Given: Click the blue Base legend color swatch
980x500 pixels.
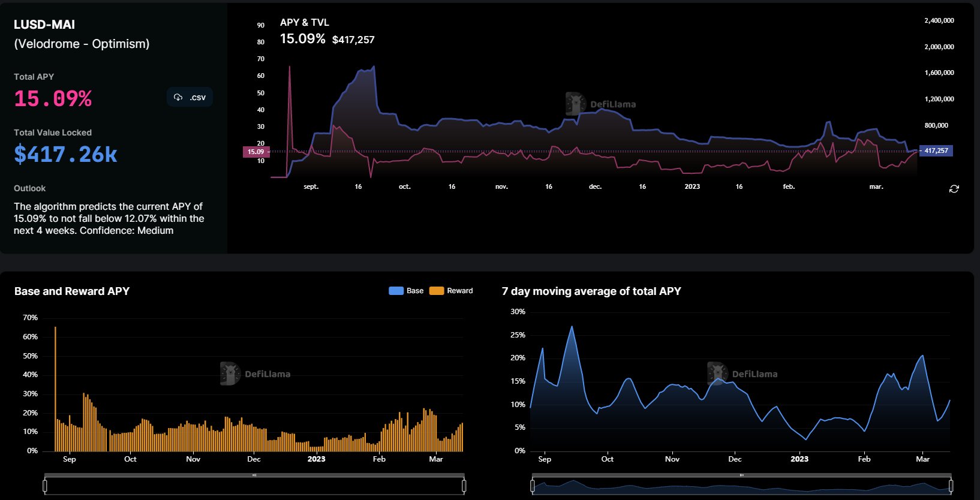Looking at the screenshot, I should (396, 291).
